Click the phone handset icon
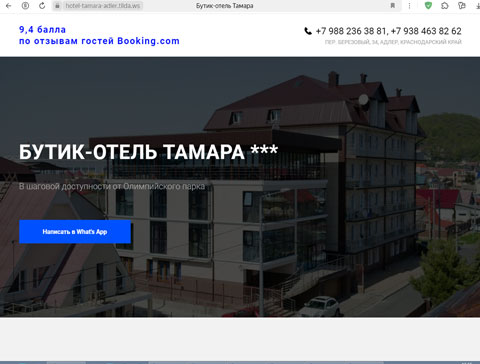The height and width of the screenshot is (364, 480). tap(308, 31)
